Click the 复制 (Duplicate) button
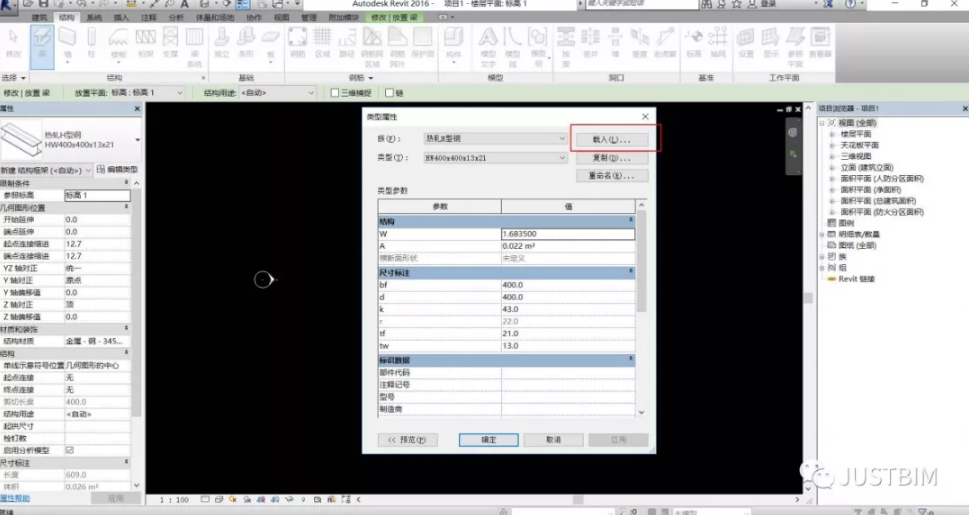Screen dimensions: 969x515 612,158
